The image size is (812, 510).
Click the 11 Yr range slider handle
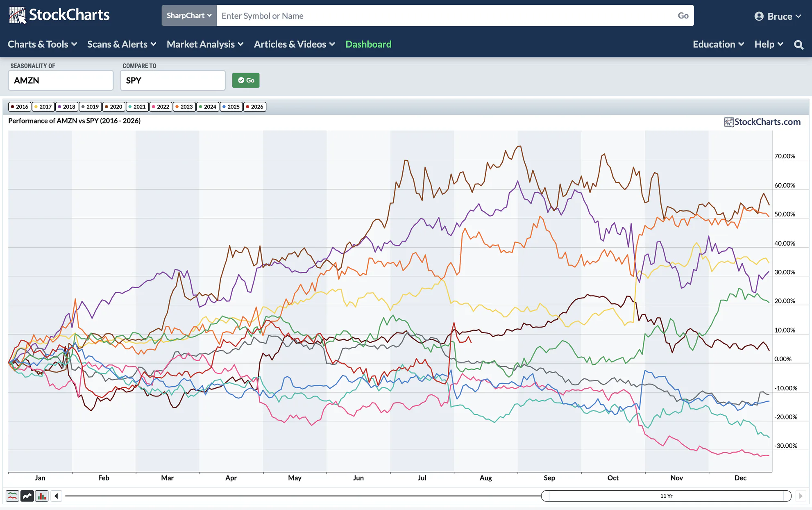pos(666,496)
